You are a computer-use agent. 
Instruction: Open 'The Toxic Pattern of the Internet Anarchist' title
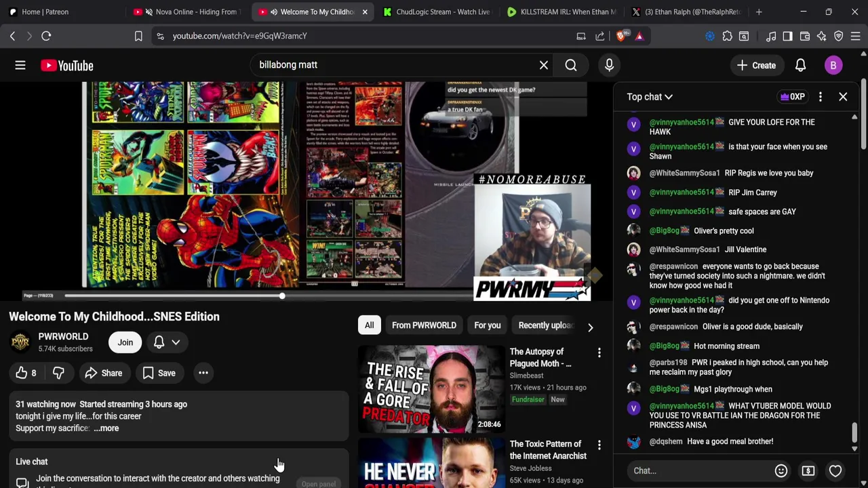(548, 450)
